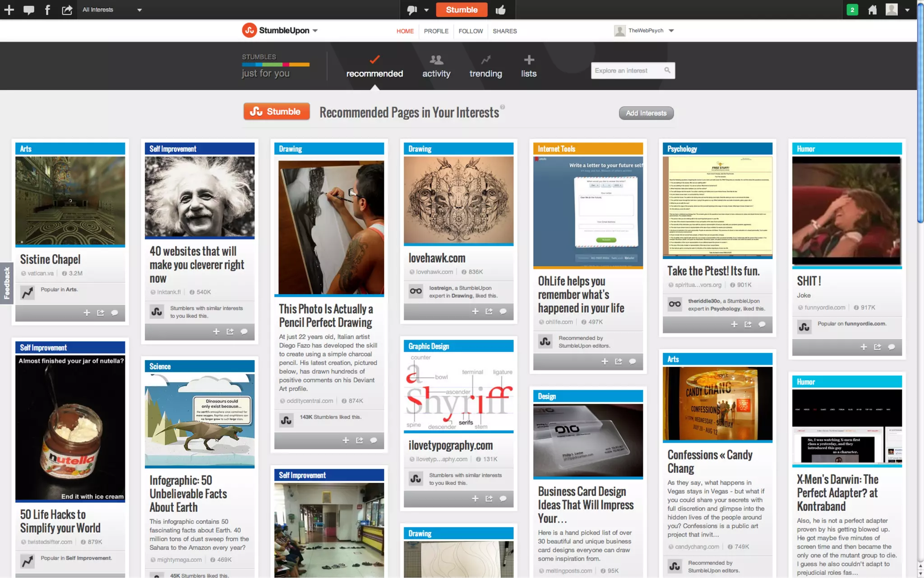Image resolution: width=924 pixels, height=578 pixels.
Task: Click the thumbs up like icon
Action: tap(500, 10)
